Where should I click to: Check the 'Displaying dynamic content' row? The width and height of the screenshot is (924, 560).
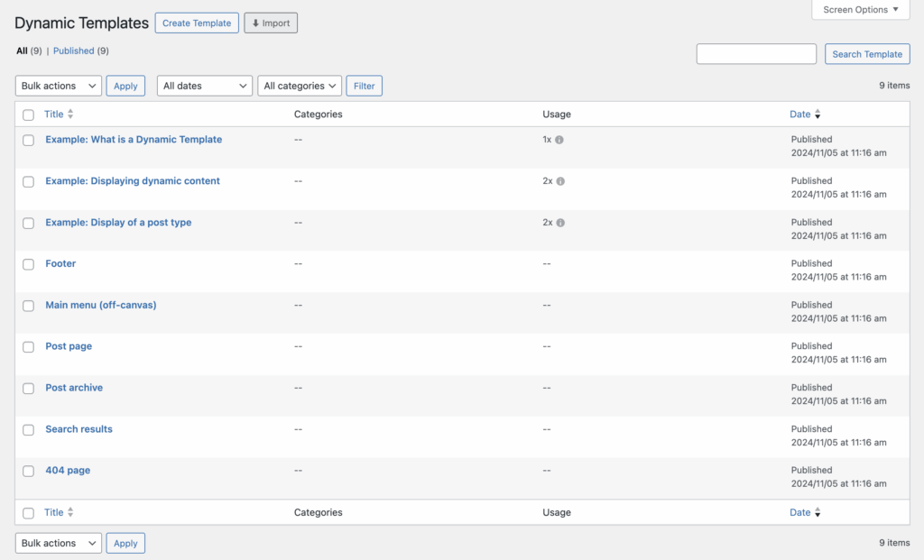tap(28, 181)
